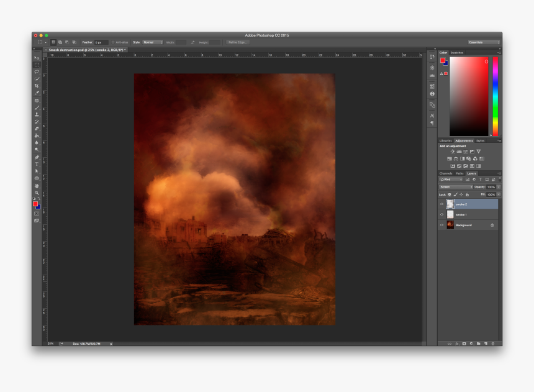Open the Gradient Map adjustment

472,166
